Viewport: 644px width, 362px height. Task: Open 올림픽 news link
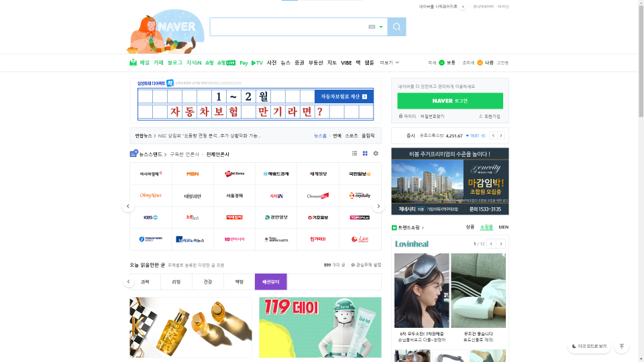click(368, 136)
